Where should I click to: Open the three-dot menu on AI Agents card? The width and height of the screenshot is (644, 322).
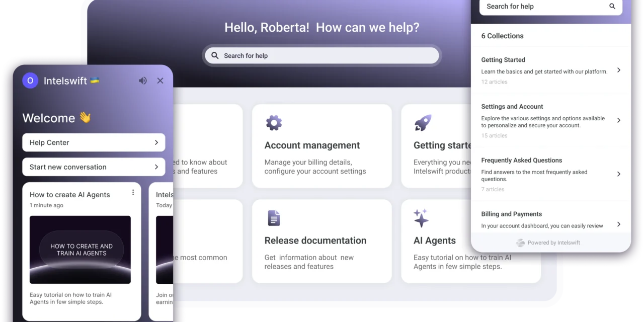tap(133, 192)
